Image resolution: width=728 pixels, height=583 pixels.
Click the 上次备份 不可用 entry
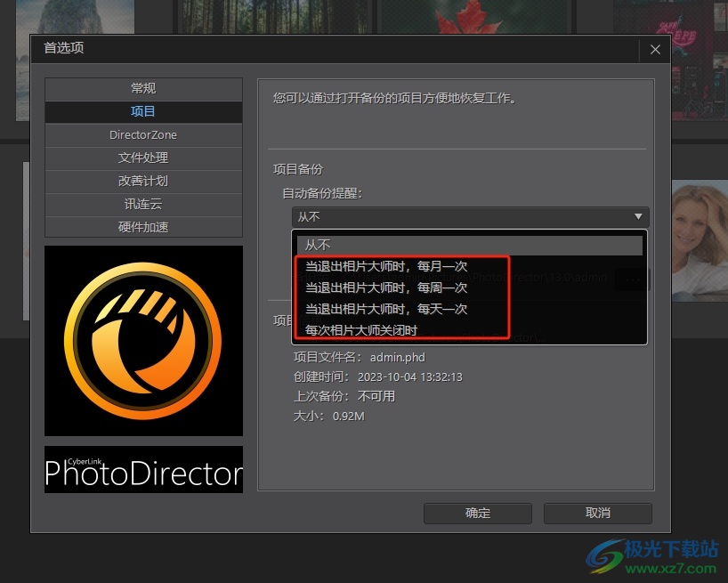(x=344, y=396)
